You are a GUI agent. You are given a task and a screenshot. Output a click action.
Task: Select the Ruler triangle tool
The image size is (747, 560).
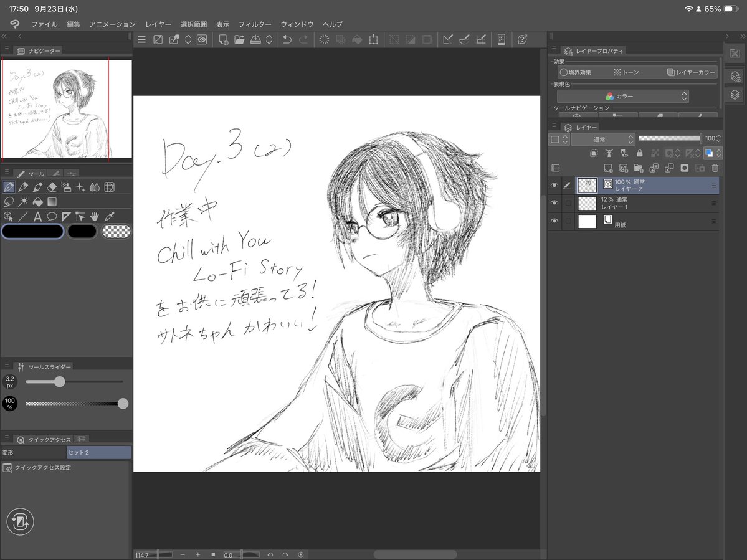coord(66,217)
